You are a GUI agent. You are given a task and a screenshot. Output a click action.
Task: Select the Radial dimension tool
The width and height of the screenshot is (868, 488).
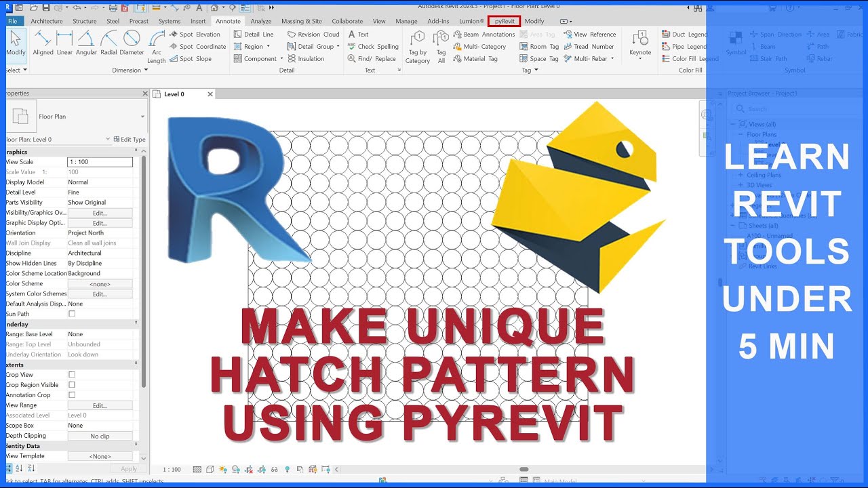point(108,43)
